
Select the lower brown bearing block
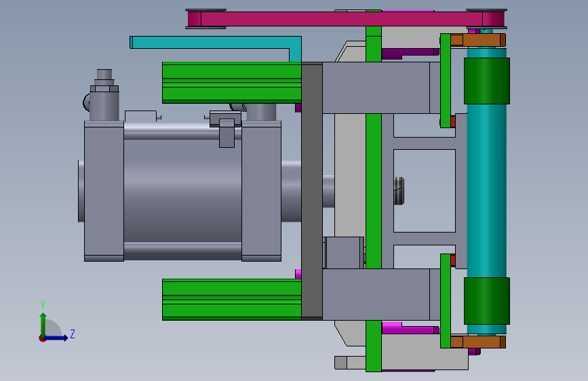pos(478,342)
